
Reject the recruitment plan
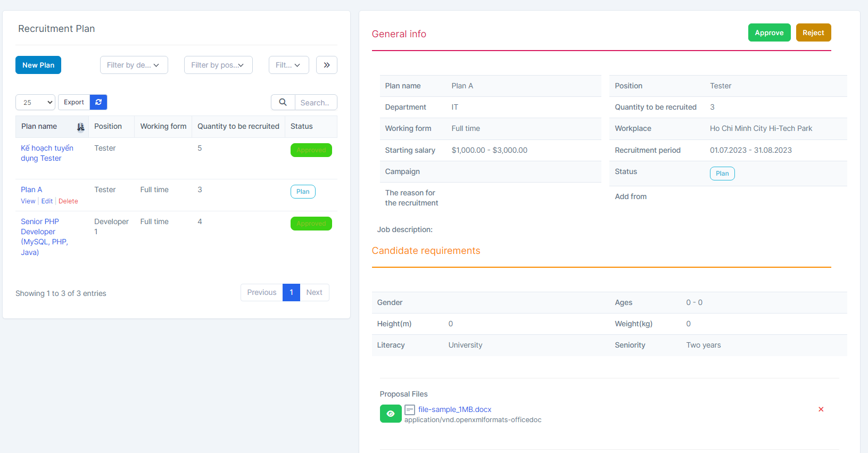pos(813,32)
